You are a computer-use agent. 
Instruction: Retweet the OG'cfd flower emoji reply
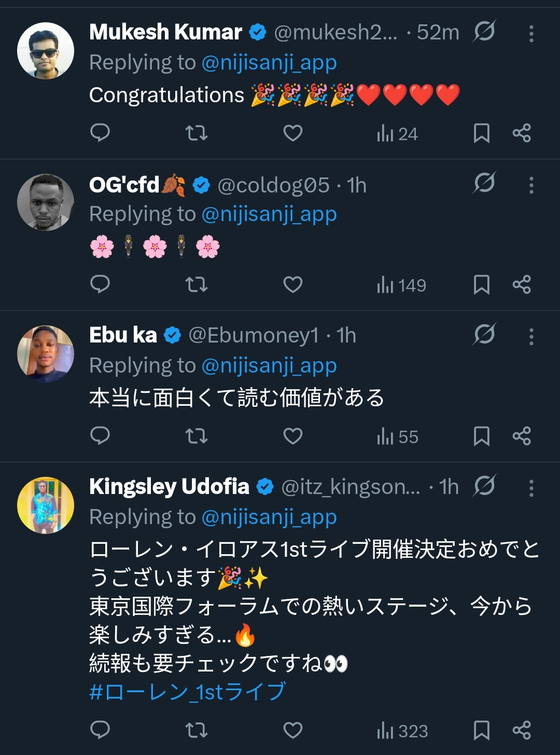[x=197, y=285]
